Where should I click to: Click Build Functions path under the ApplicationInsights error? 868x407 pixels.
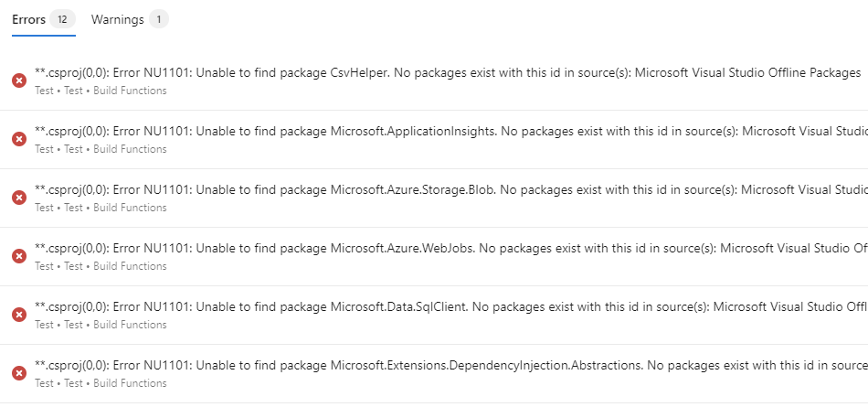[x=130, y=149]
